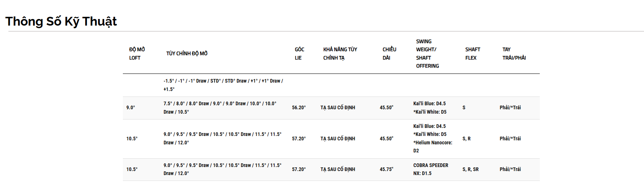
Task: Click the 7.5° / 8.0° loft adjustment text
Action: tap(220, 107)
